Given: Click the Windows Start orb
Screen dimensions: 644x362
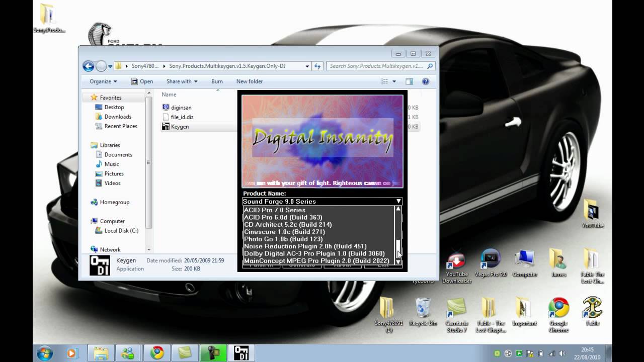Looking at the screenshot, I should click(x=44, y=353).
